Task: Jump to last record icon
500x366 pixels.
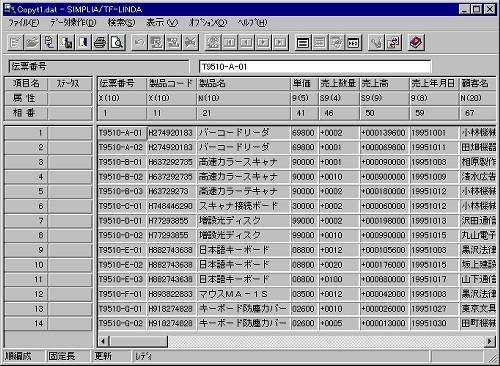Action: click(x=280, y=42)
